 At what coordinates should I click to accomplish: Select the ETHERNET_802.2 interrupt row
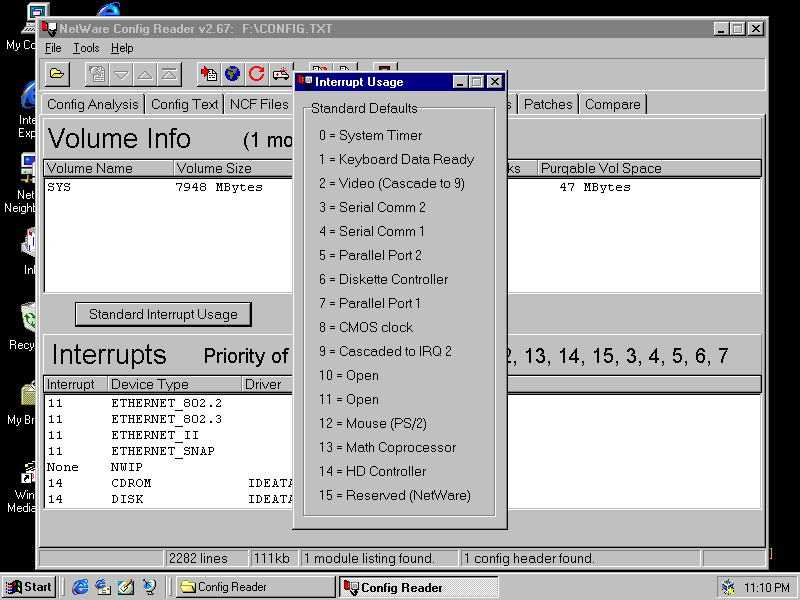point(169,403)
